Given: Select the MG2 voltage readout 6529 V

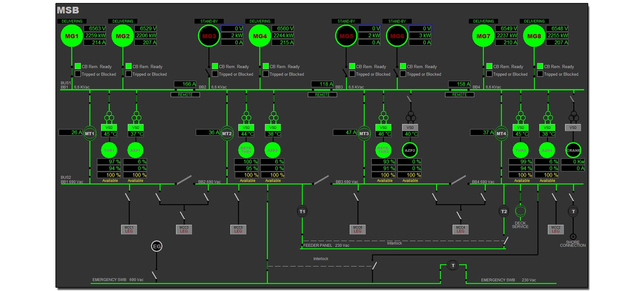Looking at the screenshot, I should 146,28.
